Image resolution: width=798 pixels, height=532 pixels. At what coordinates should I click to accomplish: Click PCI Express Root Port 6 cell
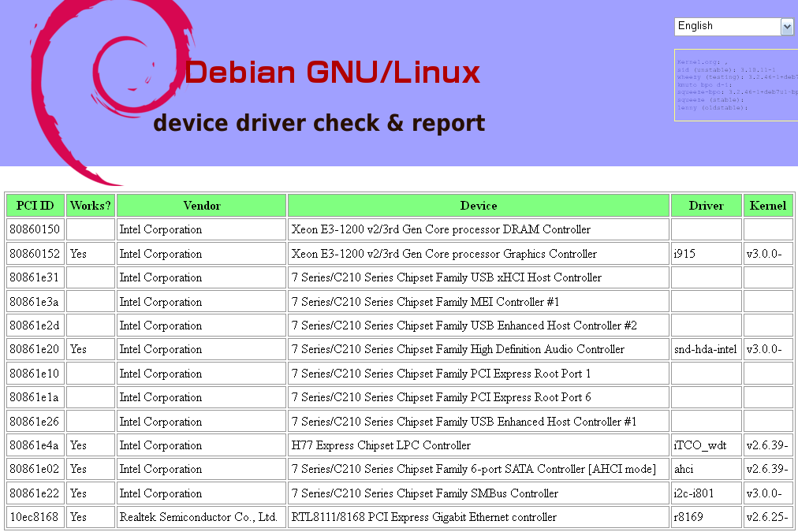[x=479, y=397]
